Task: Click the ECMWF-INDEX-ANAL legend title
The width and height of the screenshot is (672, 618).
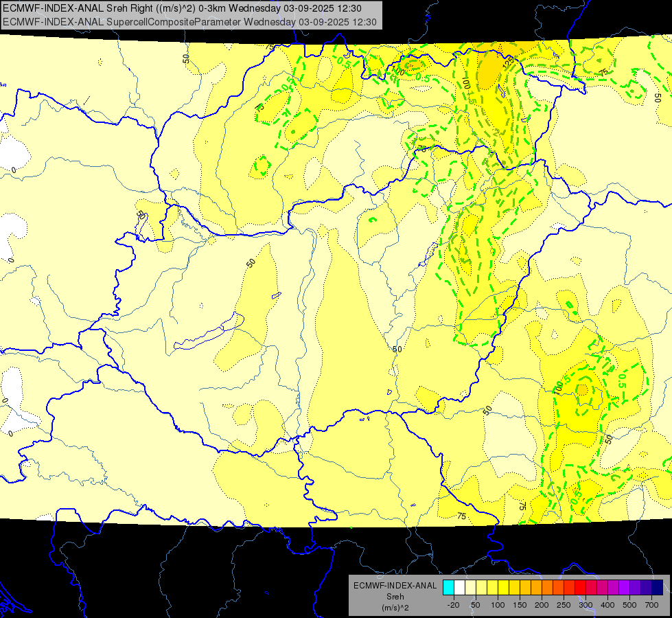Action: (395, 586)
